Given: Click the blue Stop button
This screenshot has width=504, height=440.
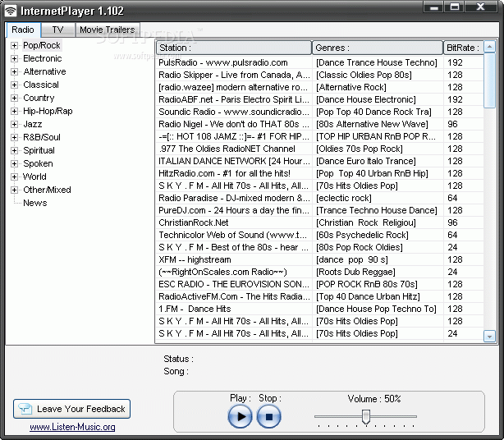Looking at the screenshot, I should coord(268,416).
